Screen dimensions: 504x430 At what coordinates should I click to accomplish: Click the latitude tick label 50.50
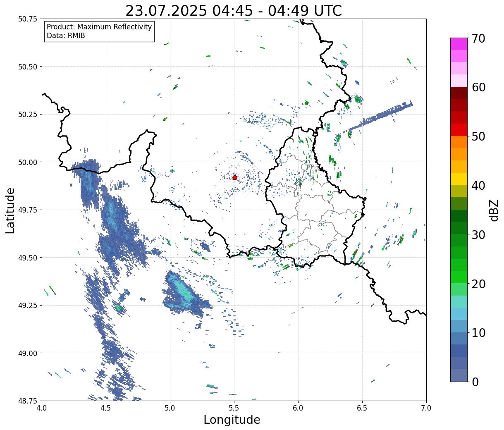[x=27, y=67]
